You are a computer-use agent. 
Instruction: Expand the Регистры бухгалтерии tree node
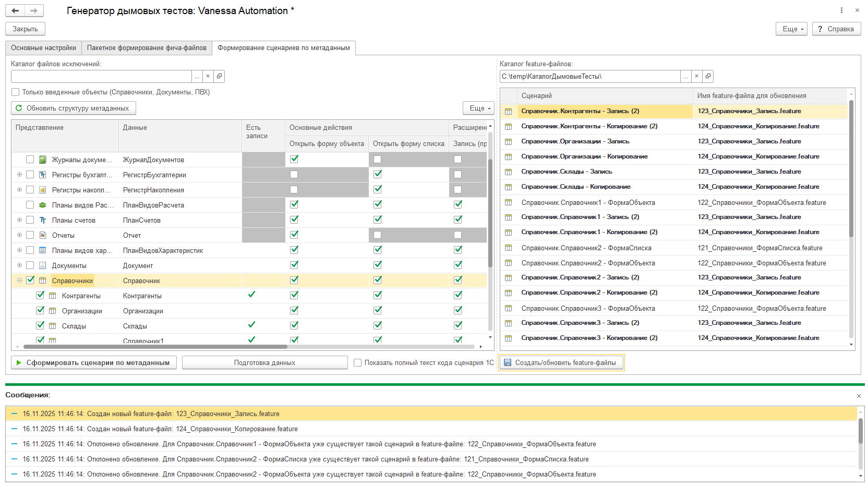tap(19, 175)
